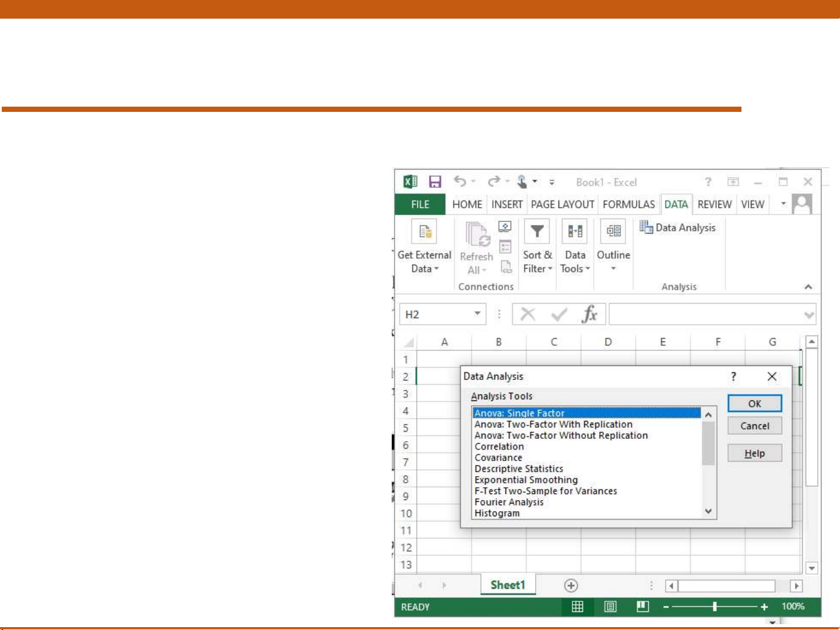Switch to Page Break Preview view
840x630 pixels.
tap(642, 607)
